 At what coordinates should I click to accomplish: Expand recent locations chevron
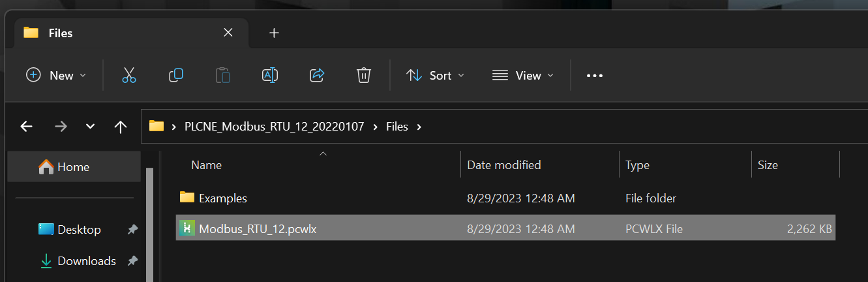pos(91,127)
